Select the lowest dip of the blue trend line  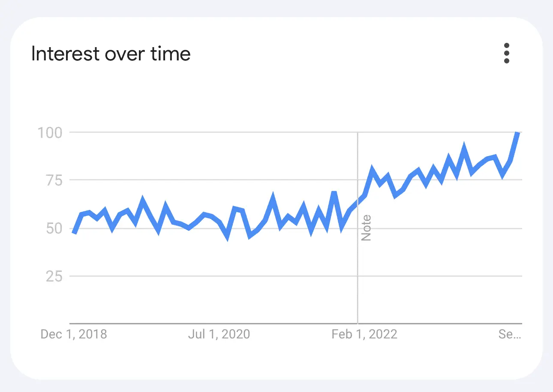click(x=227, y=239)
